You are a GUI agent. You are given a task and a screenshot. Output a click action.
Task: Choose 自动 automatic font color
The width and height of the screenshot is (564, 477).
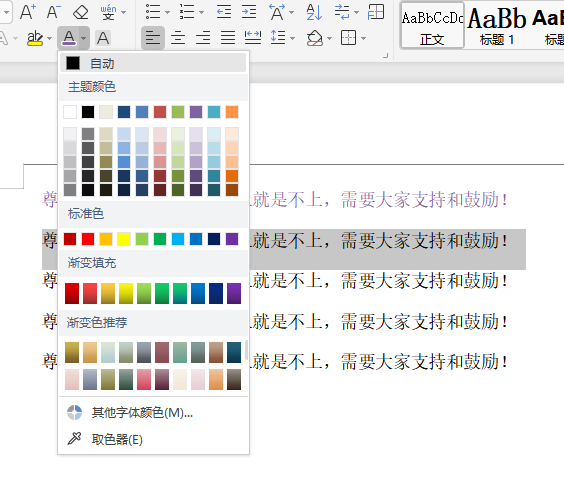pos(153,63)
